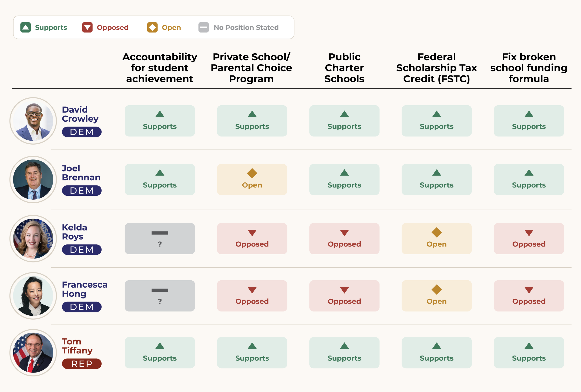
Task: Click the green Supports legend icon
Action: click(x=26, y=27)
